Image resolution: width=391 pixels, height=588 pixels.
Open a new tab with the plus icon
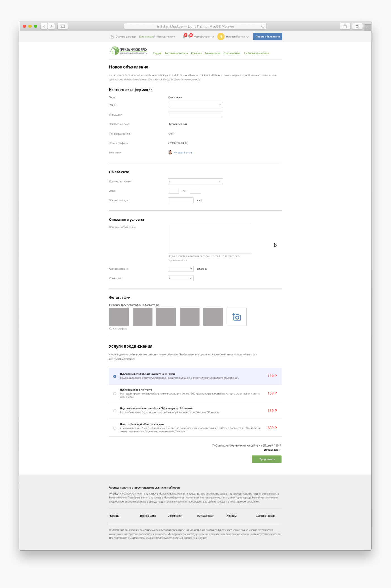click(368, 28)
